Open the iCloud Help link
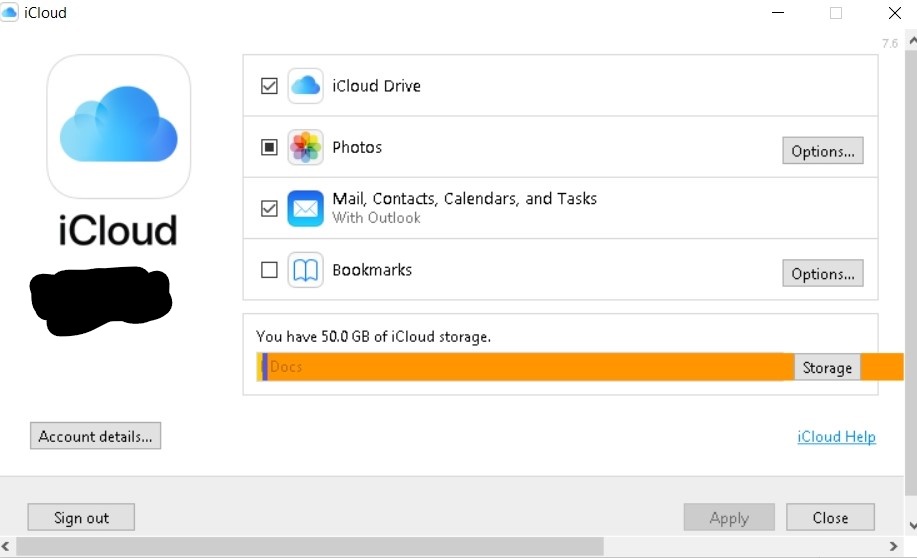Viewport: 917px width, 558px height. pos(836,436)
